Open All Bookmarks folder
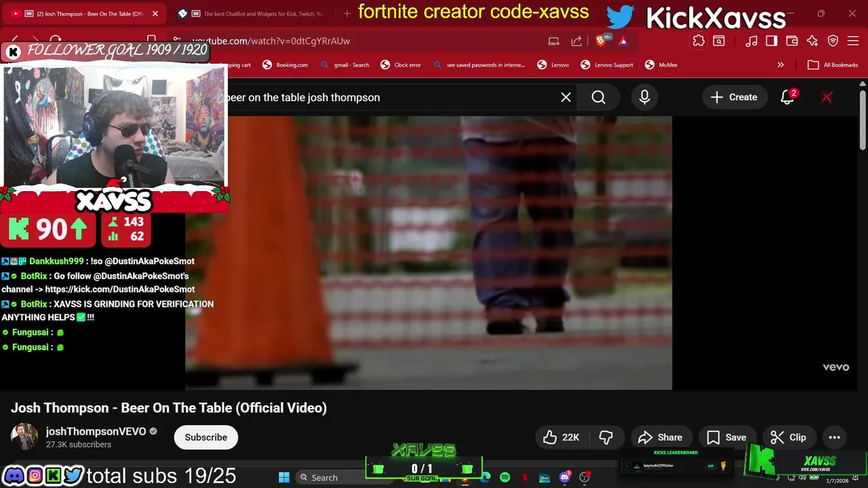The image size is (868, 488). pos(833,65)
